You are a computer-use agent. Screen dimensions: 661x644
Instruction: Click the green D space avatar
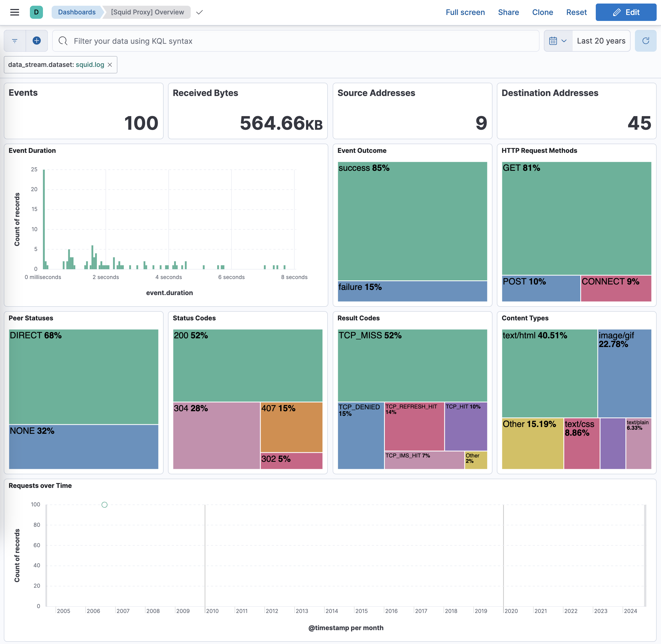(36, 13)
